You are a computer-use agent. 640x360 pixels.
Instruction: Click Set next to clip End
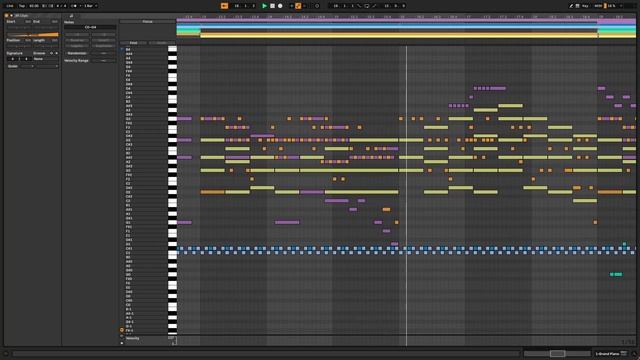(x=55, y=21)
